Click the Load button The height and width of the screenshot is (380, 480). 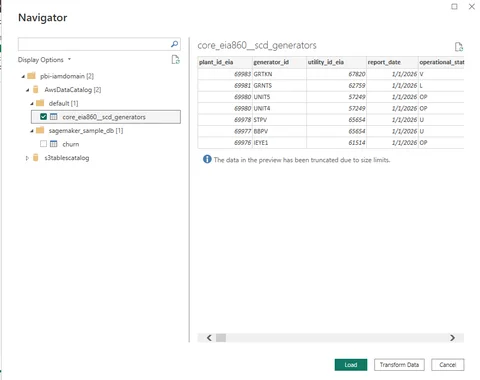tap(351, 365)
